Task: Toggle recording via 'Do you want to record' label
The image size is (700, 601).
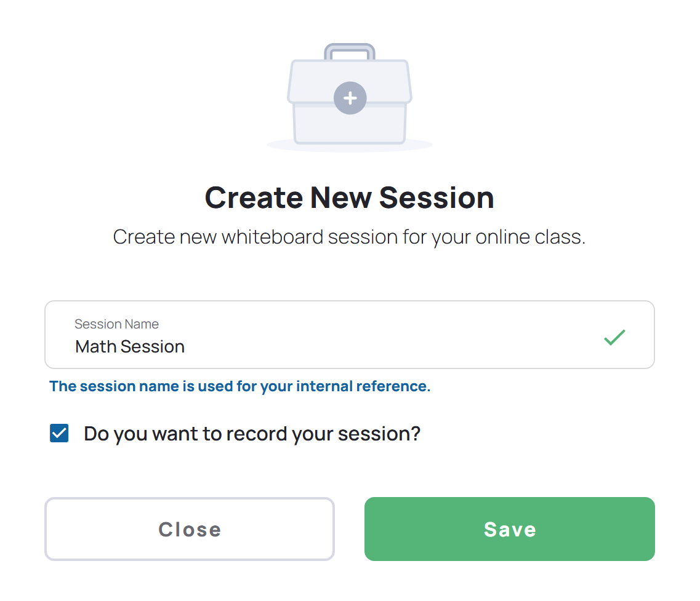Action: click(x=252, y=434)
